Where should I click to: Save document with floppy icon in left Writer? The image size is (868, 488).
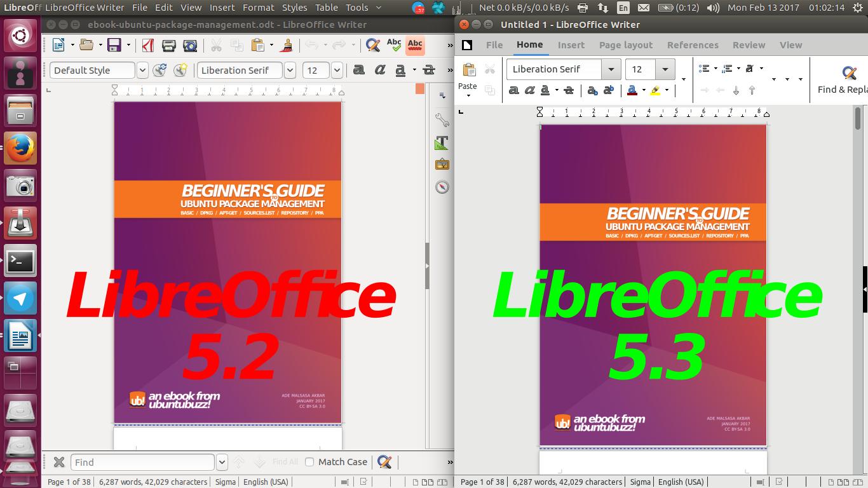[114, 45]
